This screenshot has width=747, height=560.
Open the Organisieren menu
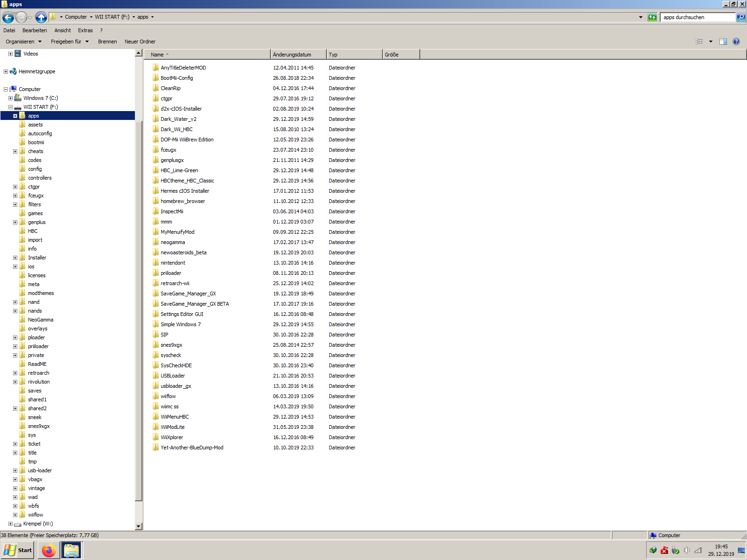click(x=23, y=42)
